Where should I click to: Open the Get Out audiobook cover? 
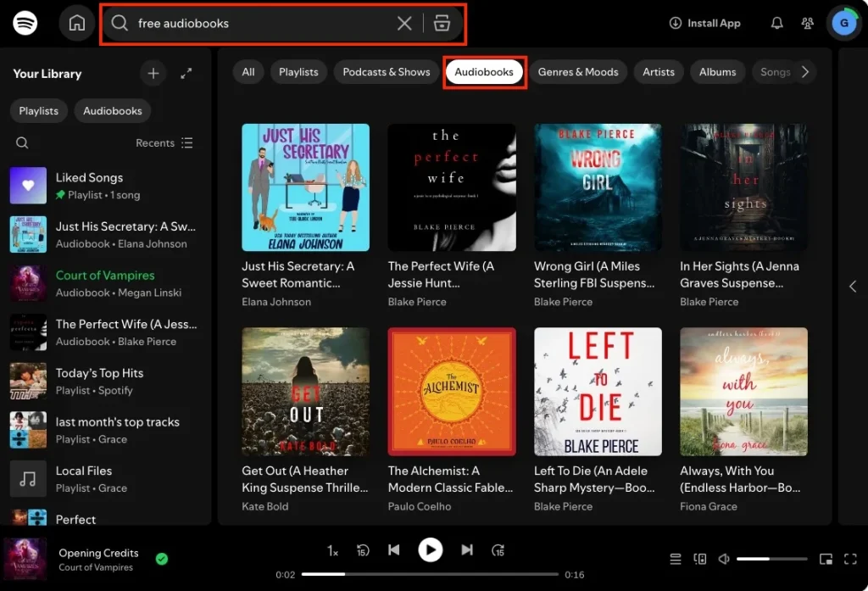coord(305,392)
